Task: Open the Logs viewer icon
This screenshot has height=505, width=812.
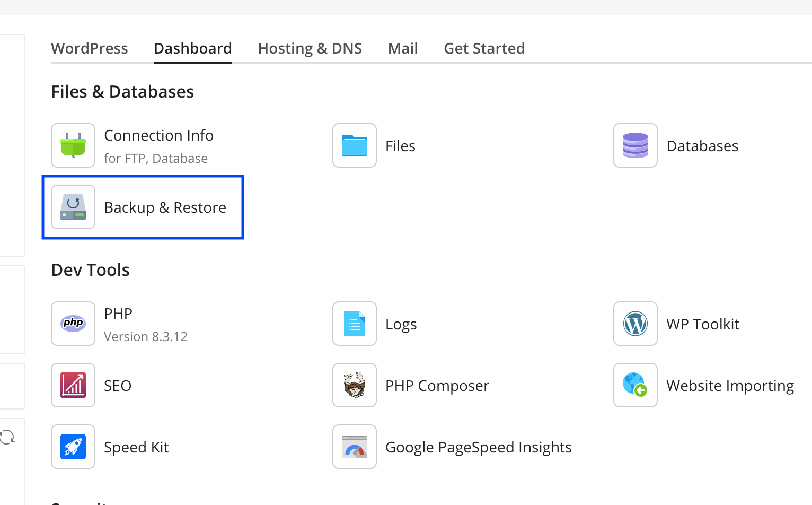Action: 354,323
